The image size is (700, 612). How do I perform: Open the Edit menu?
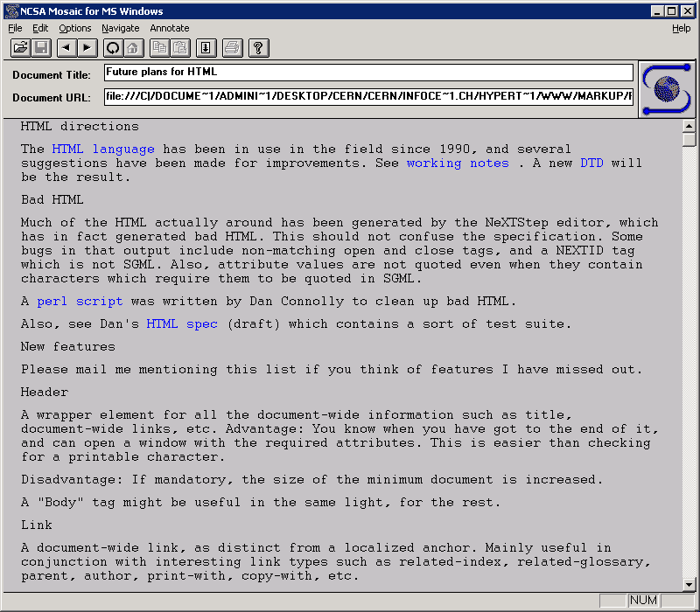(x=40, y=28)
